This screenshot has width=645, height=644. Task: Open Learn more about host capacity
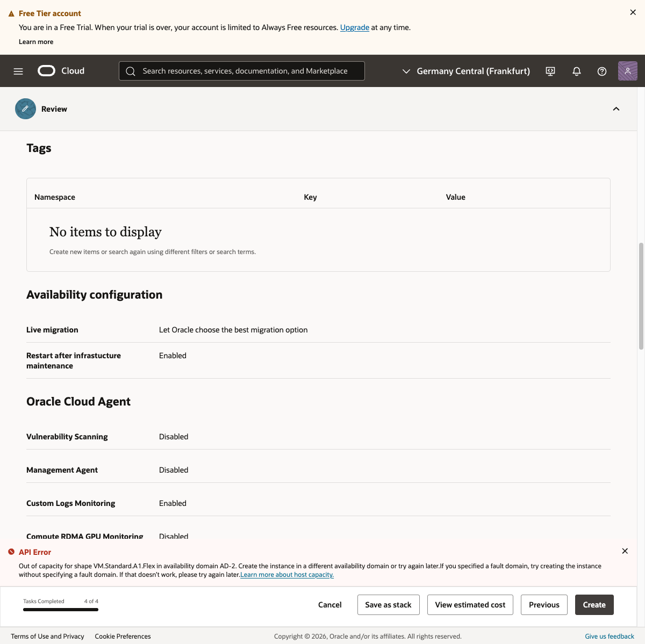[x=287, y=575]
